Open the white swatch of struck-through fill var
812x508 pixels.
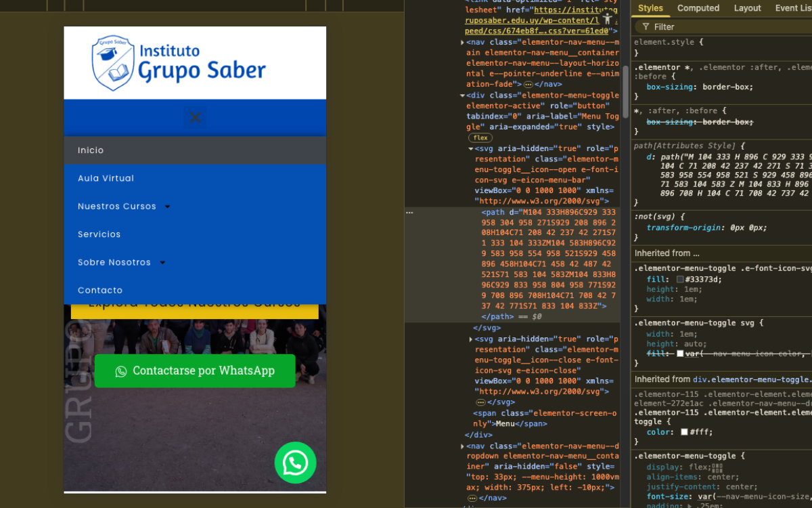[680, 354]
